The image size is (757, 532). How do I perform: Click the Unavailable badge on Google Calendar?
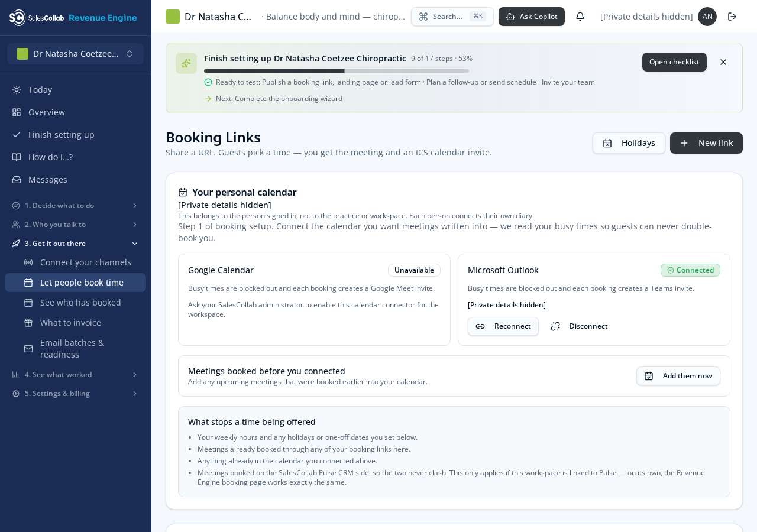[414, 270]
